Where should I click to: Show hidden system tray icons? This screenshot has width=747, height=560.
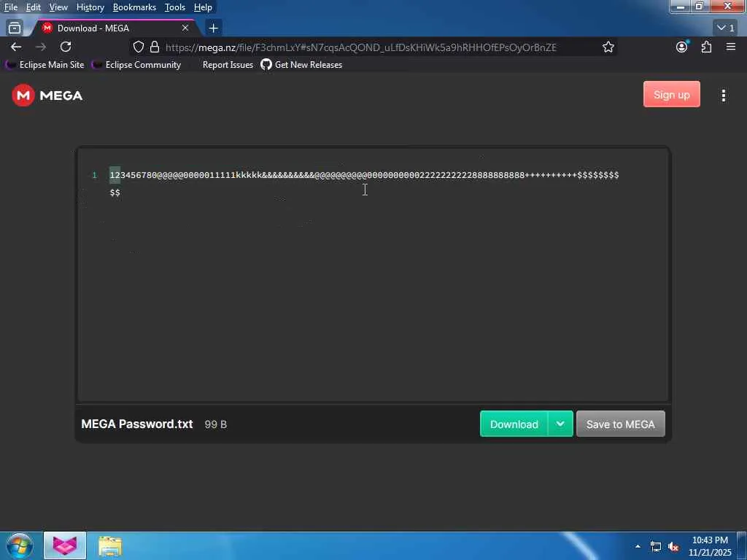pyautogui.click(x=638, y=546)
